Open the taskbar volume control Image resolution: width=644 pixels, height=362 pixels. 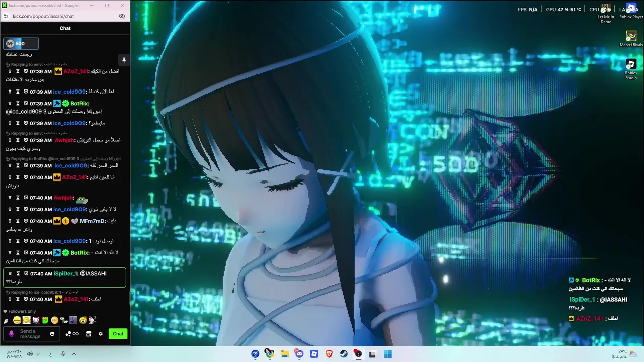click(30, 354)
